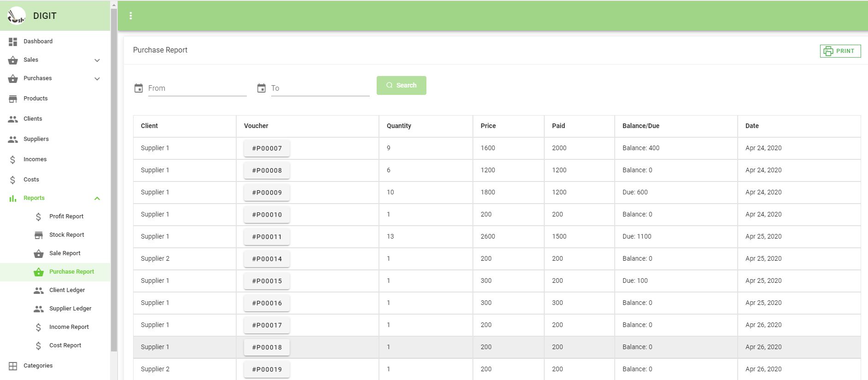The height and width of the screenshot is (380, 868).
Task: Open the From date calendar icon
Action: click(x=138, y=88)
